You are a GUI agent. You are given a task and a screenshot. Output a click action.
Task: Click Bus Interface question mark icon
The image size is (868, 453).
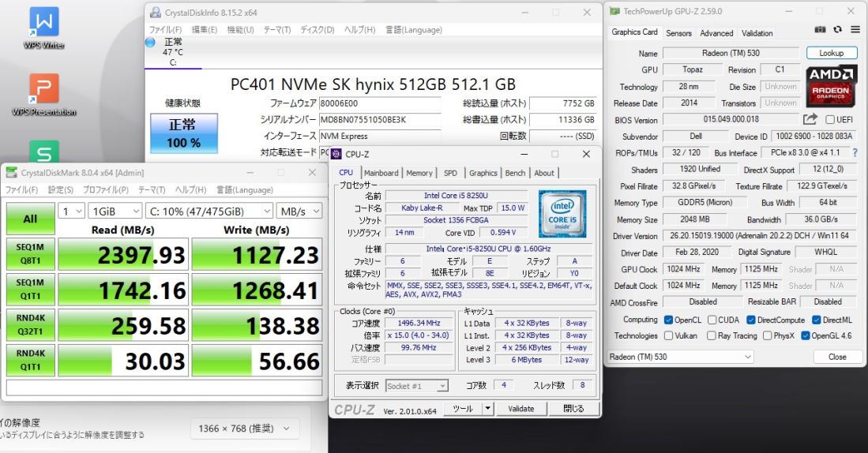tap(855, 152)
